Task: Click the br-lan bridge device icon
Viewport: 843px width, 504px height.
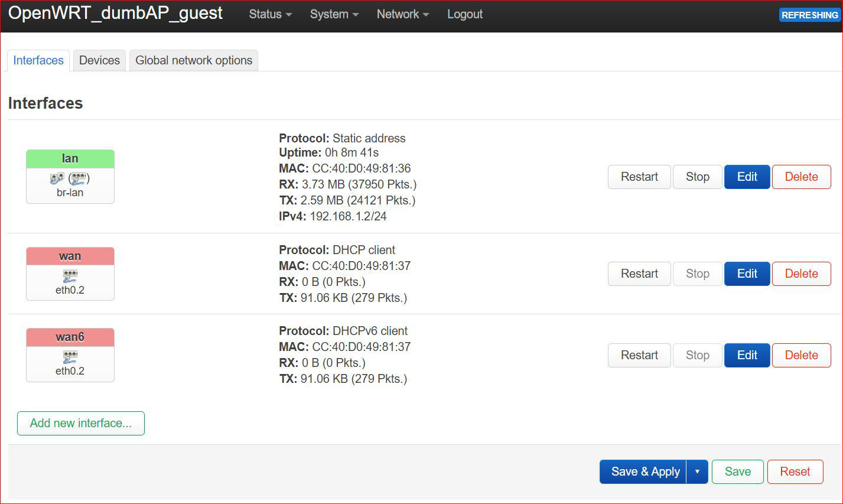Action: click(57, 178)
